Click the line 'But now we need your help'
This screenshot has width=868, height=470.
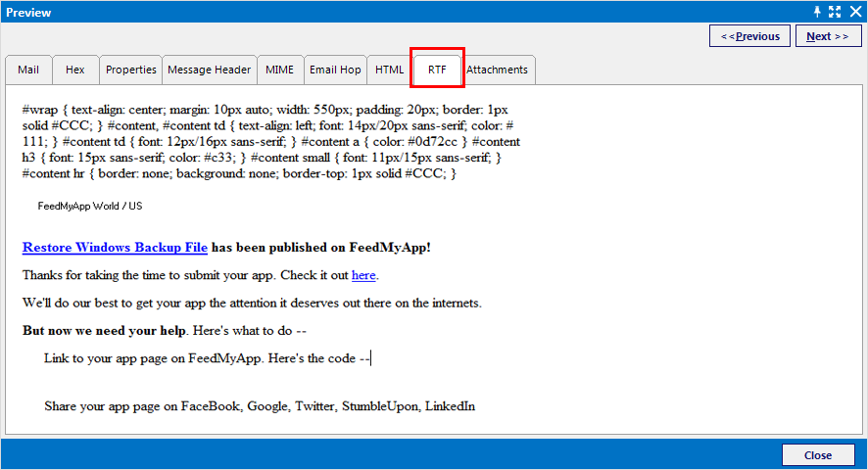[x=165, y=331]
